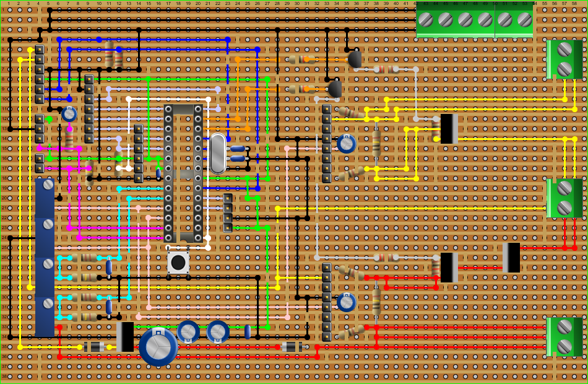
Task: Select the lowest green two-way terminal on right edge
Action: click(564, 337)
